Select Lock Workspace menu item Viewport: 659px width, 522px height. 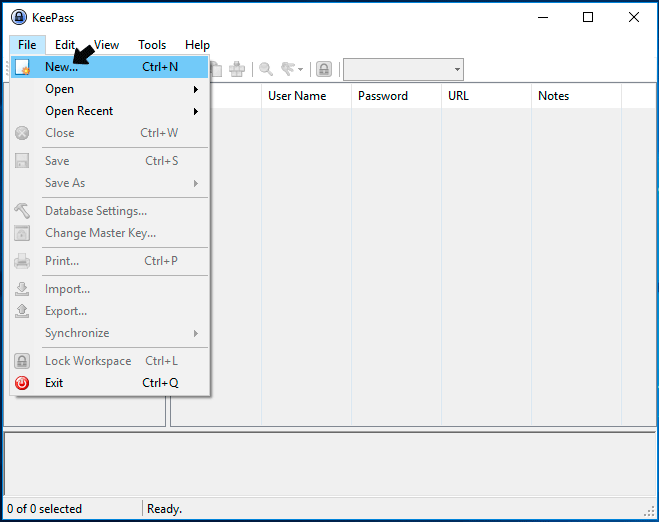110,361
